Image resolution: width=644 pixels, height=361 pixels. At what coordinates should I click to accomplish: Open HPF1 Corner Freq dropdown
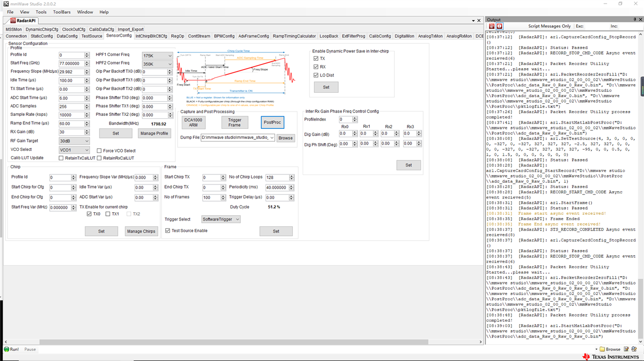[x=157, y=56]
